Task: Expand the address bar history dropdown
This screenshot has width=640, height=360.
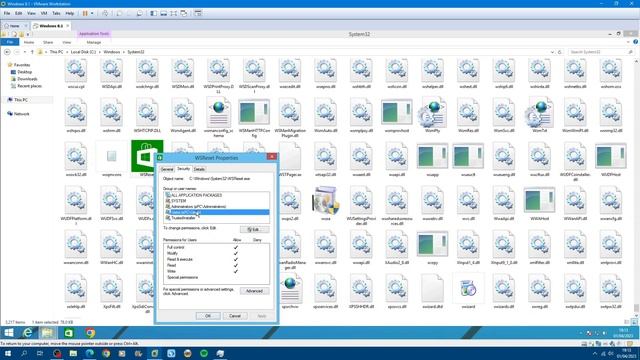Action: click(552, 52)
